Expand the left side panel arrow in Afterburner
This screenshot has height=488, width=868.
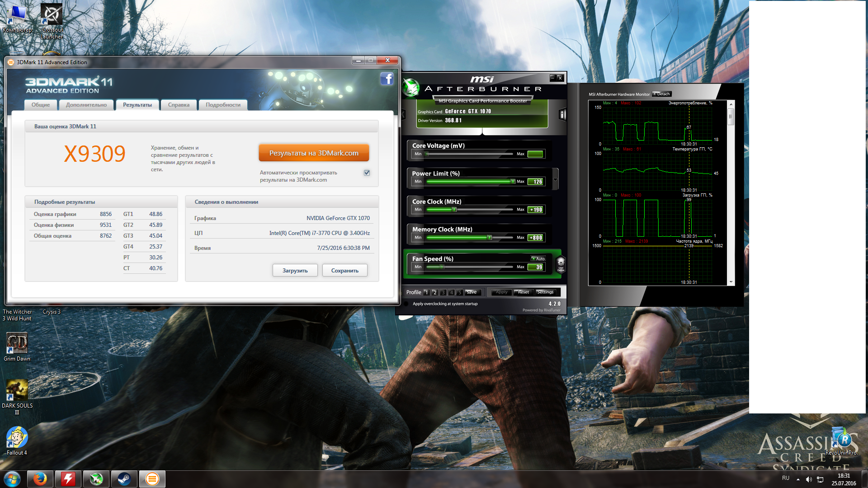[x=403, y=115]
